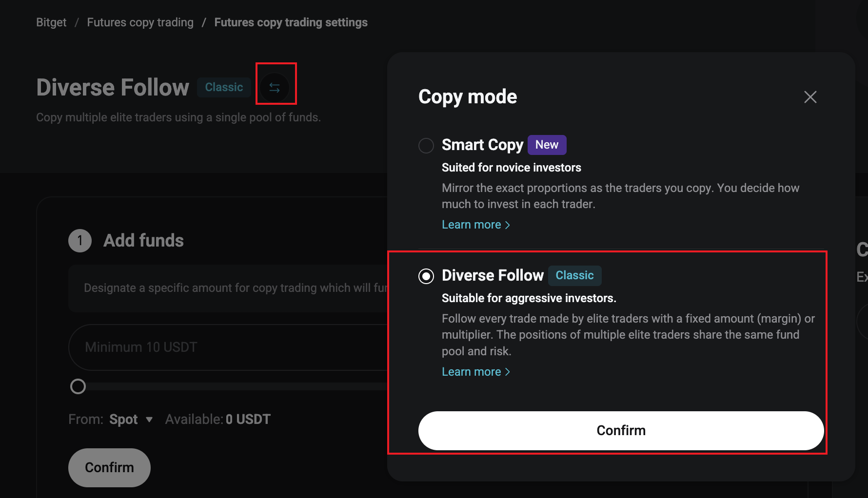868x498 pixels.
Task: Click the Available 0 USDT balance text
Action: click(217, 420)
